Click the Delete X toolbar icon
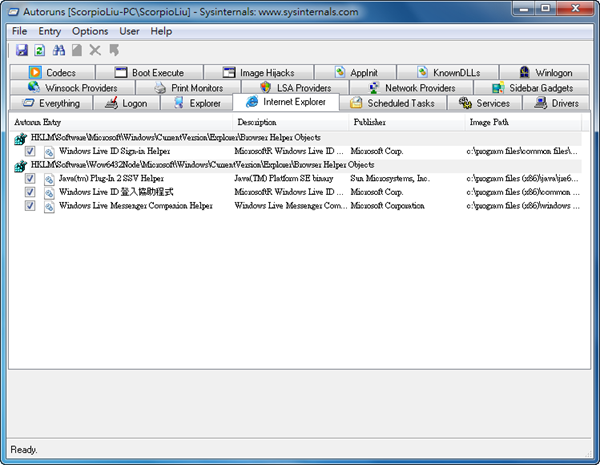Screen dimensions: 600x465 (x=95, y=49)
